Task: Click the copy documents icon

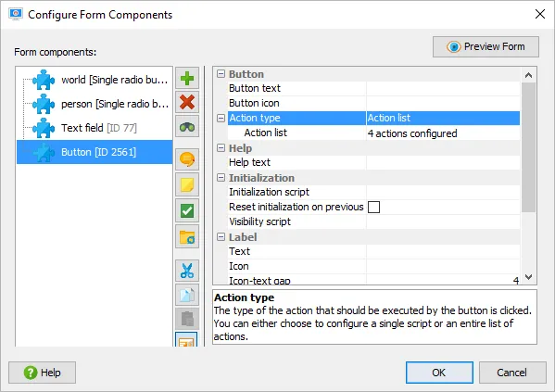Action: pos(187,295)
